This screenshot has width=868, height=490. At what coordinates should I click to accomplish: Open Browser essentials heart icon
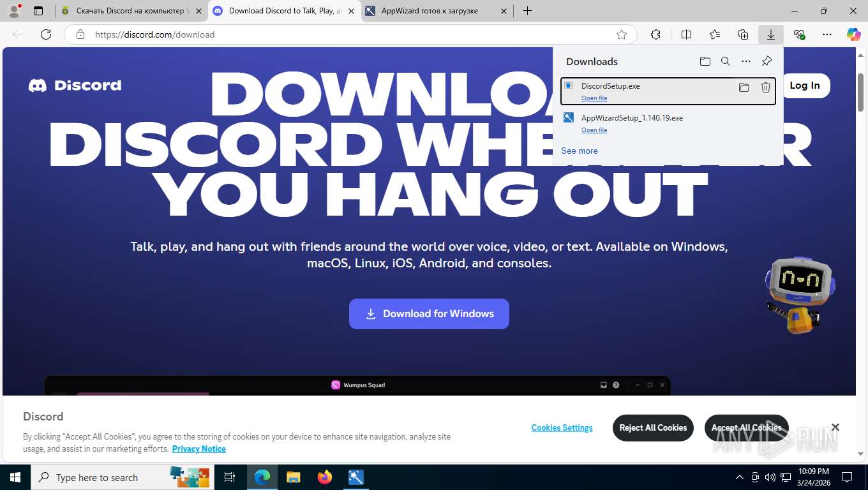799,34
